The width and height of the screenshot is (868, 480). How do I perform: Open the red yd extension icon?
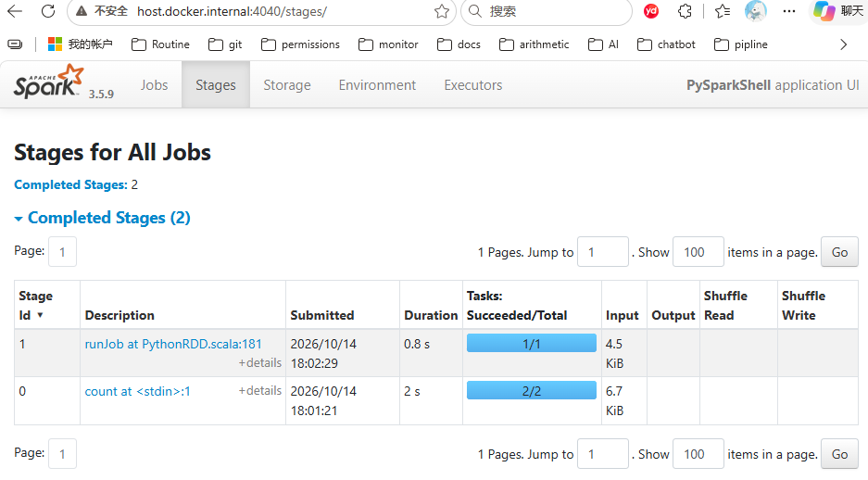(651, 11)
